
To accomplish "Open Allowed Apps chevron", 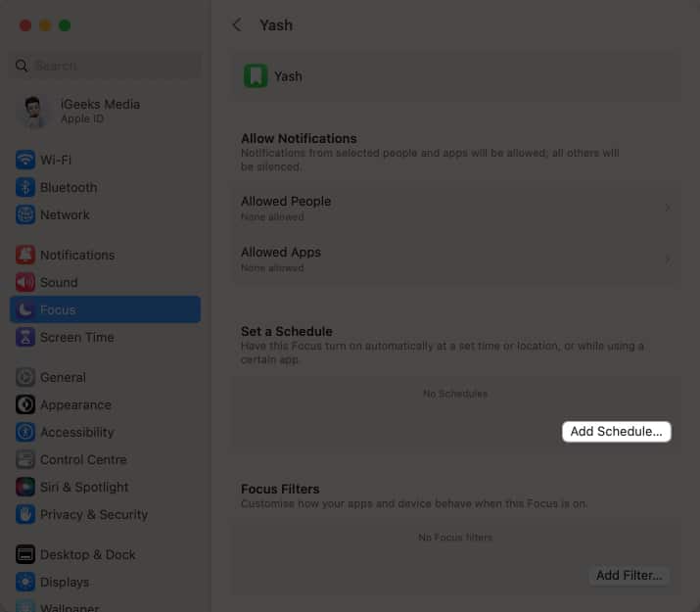I will point(668,259).
